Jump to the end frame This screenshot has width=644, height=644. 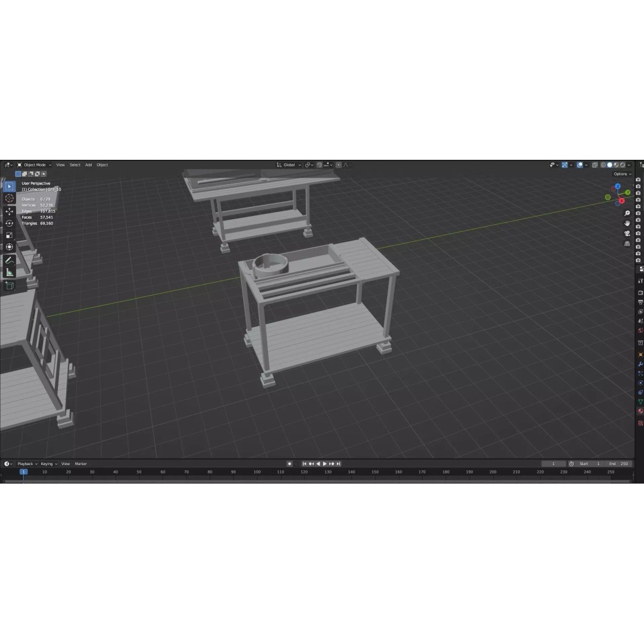tap(338, 464)
